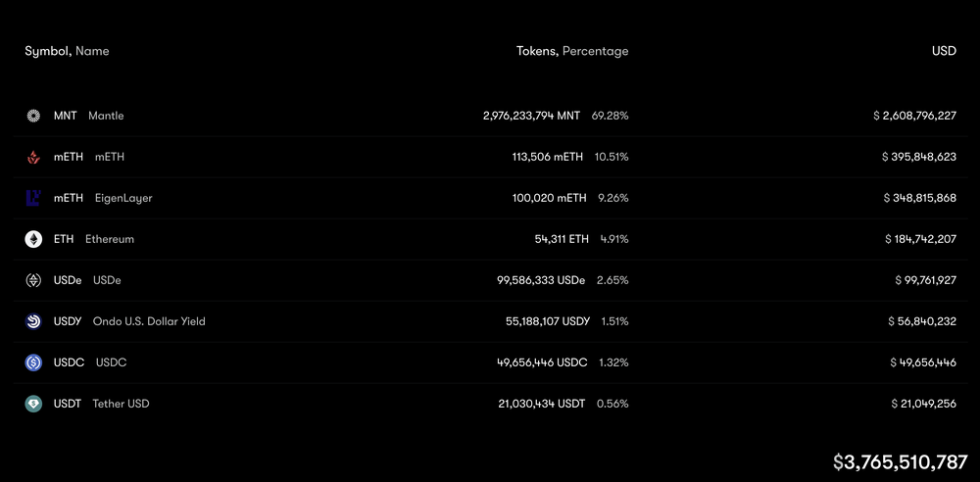Sort by the Symbol column header
Viewport: 980px width, 482px height.
tap(48, 51)
